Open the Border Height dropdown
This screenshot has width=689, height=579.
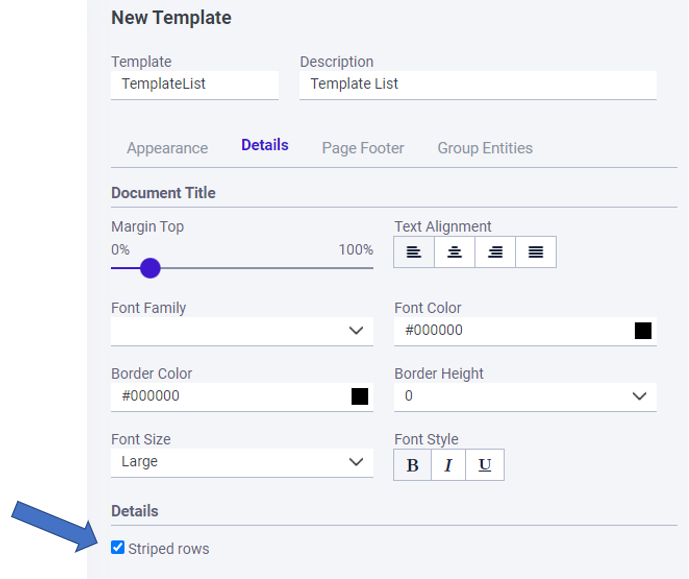(525, 397)
